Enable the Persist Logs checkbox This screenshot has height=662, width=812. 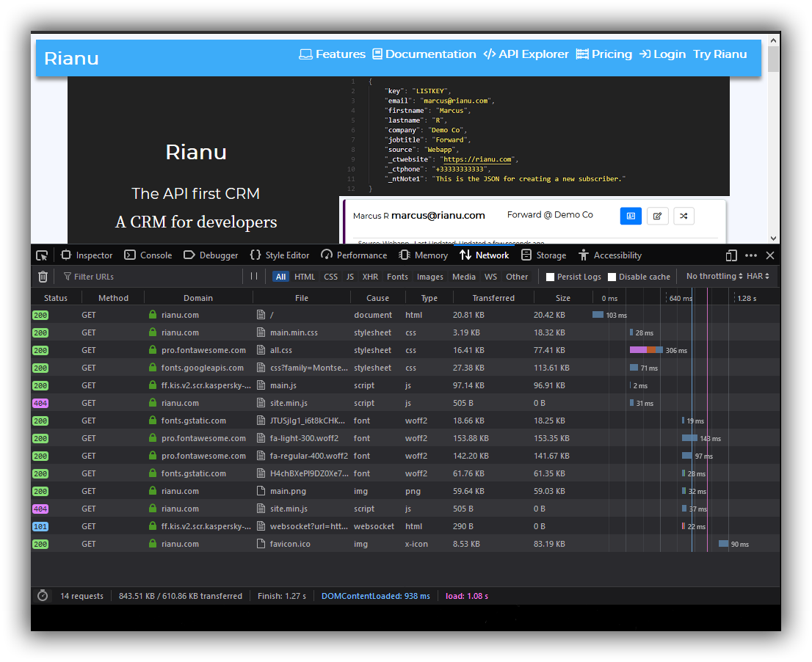click(x=550, y=277)
